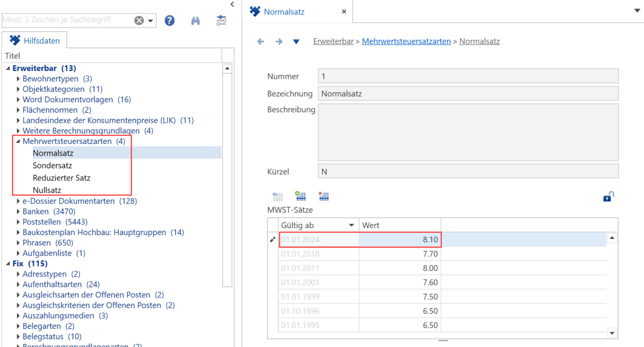Toggle the lock icon above MWST-Sätze
This screenshot has height=347, width=644.
point(608,196)
